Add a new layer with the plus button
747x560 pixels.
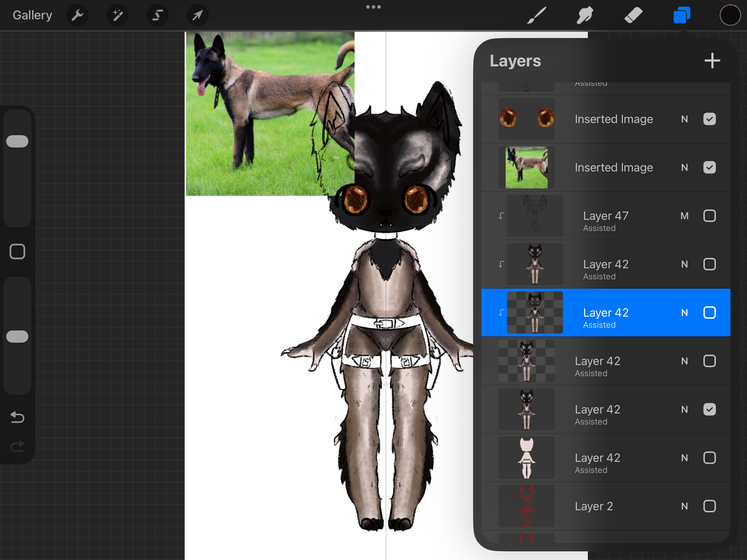tap(712, 61)
